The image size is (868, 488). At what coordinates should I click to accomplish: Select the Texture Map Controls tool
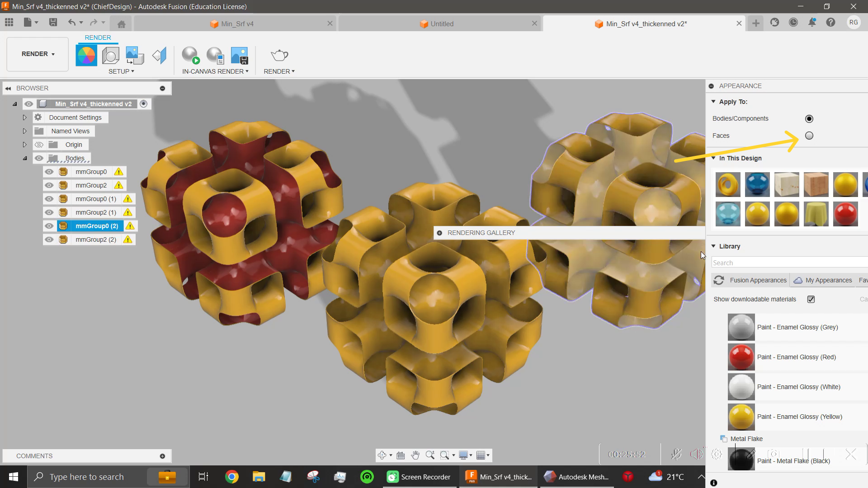coord(159,55)
